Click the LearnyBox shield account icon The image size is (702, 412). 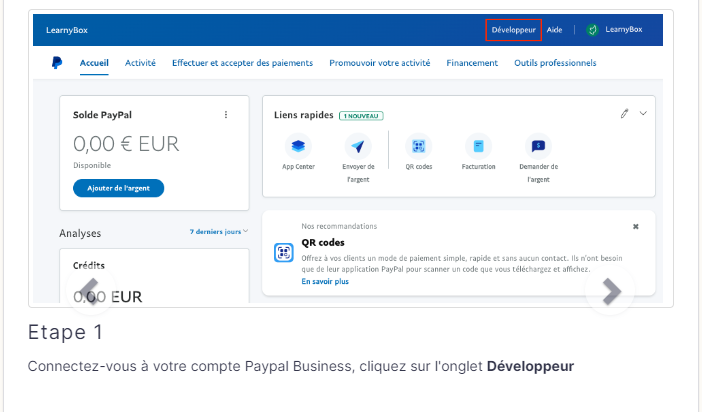pos(592,30)
